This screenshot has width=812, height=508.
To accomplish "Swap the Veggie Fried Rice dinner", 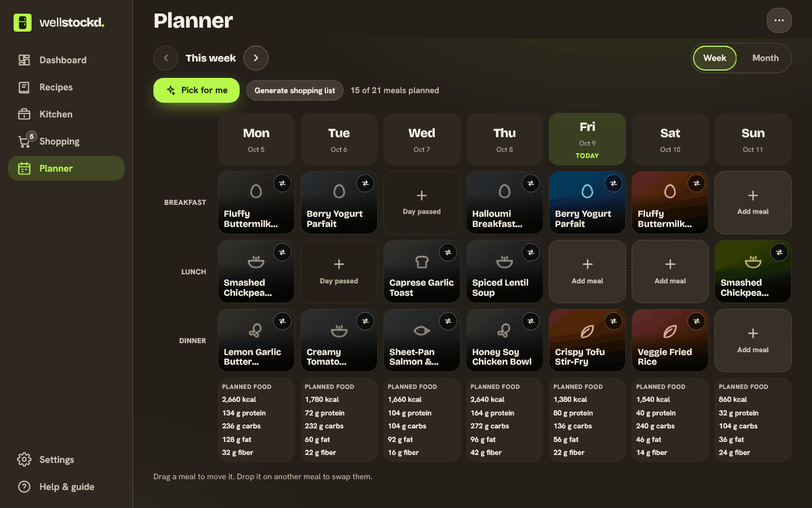I will tap(696, 321).
